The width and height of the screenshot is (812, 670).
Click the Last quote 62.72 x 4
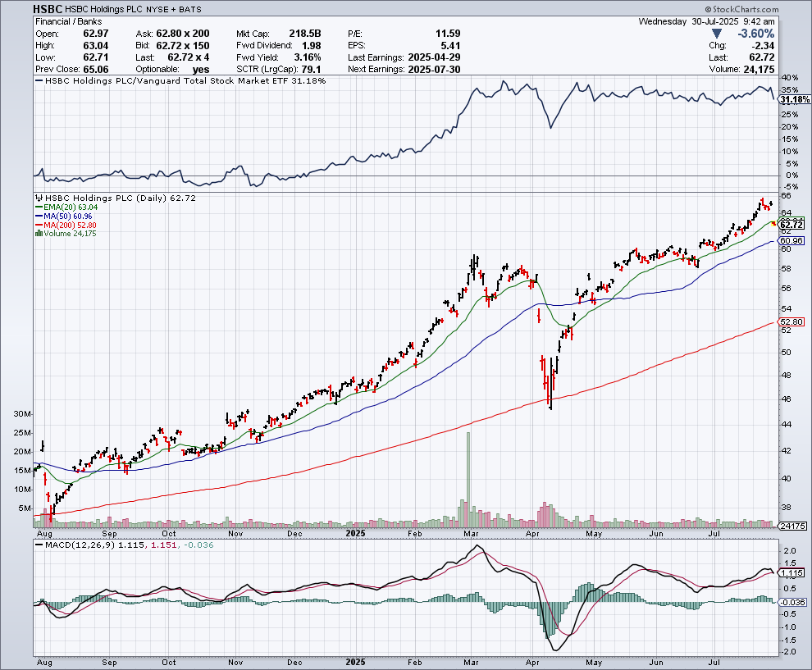click(189, 57)
